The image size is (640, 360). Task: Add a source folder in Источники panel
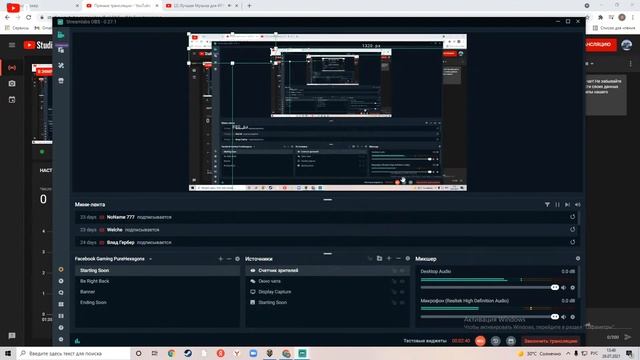[x=379, y=258]
